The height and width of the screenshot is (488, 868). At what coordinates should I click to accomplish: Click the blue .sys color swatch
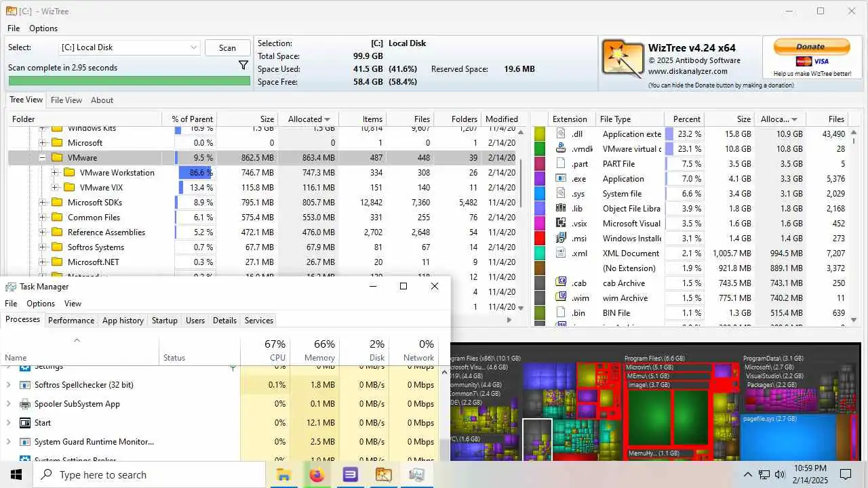pyautogui.click(x=540, y=193)
